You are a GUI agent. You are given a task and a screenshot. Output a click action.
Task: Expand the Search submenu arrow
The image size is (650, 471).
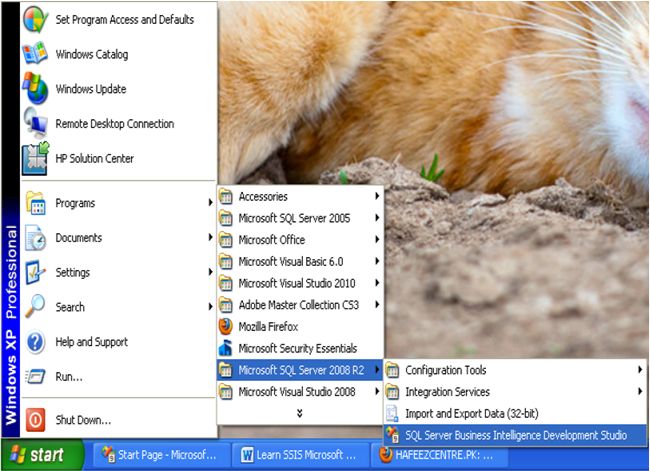point(211,307)
